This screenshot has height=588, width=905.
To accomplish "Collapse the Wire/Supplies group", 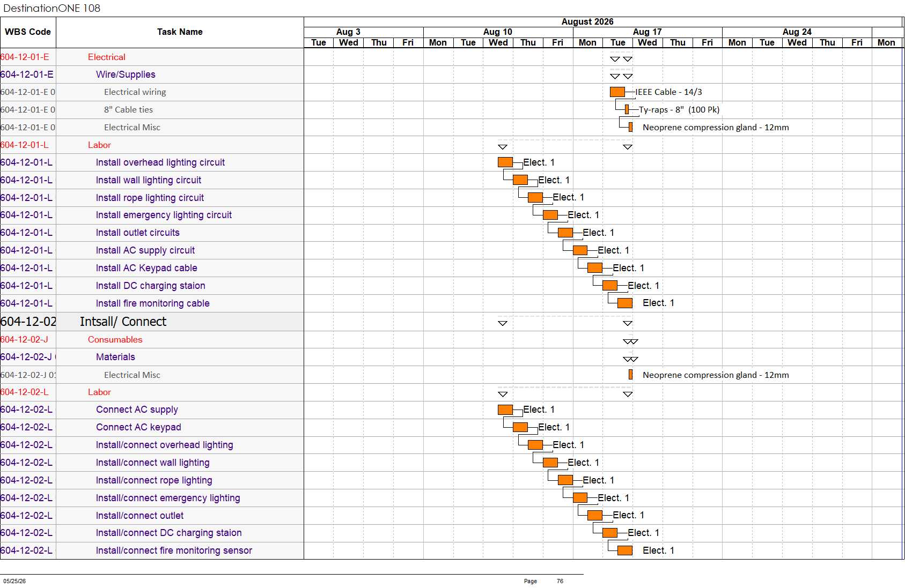I will [126, 75].
